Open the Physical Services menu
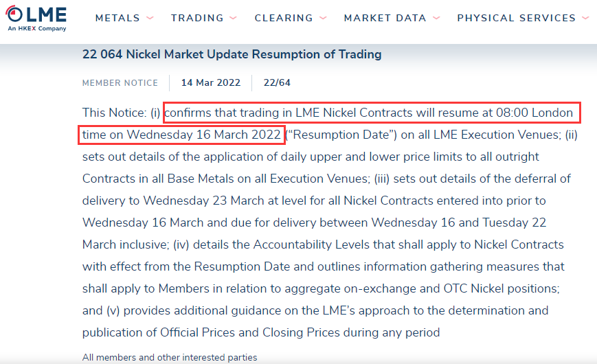Image resolution: width=597 pixels, height=364 pixels. pyautogui.click(x=517, y=18)
